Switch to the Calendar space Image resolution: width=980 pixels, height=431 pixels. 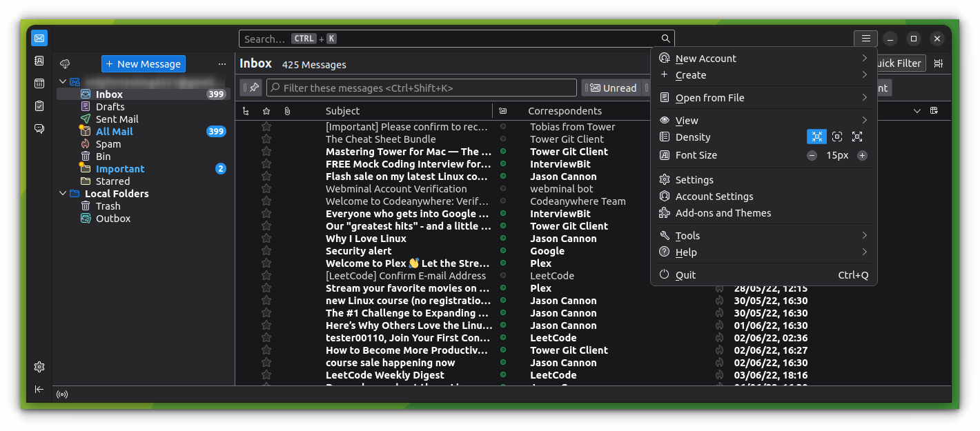(39, 83)
